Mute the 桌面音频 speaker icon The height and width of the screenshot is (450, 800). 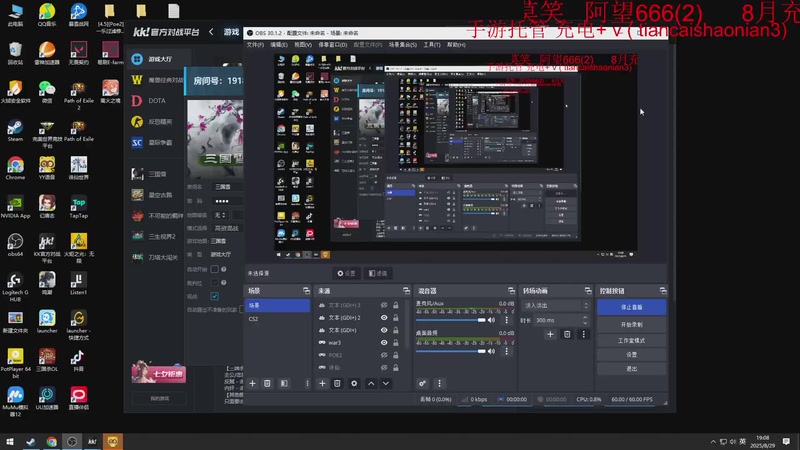(491, 351)
